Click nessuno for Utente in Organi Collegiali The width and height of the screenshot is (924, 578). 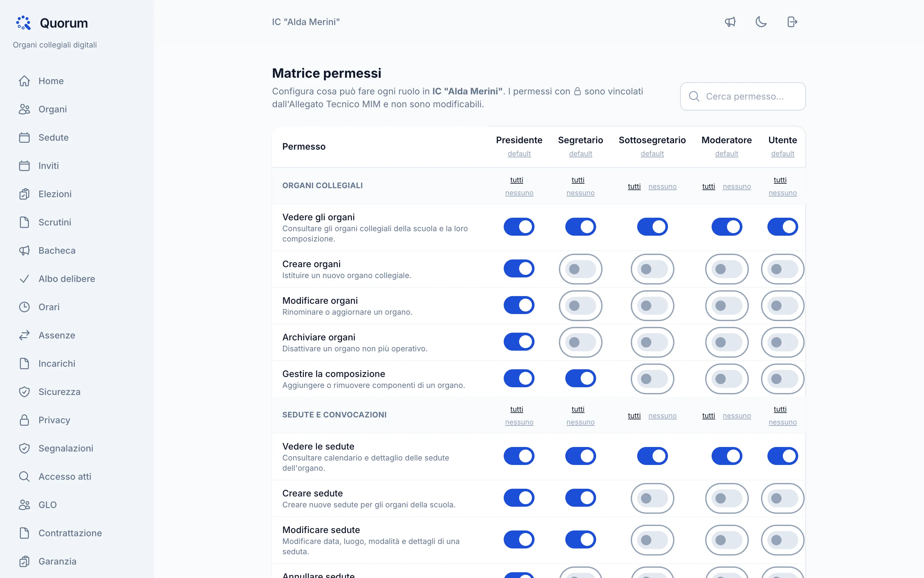[x=782, y=193]
